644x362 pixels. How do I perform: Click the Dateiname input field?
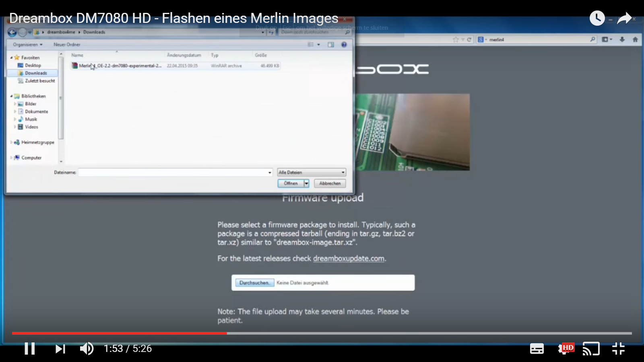coord(175,172)
